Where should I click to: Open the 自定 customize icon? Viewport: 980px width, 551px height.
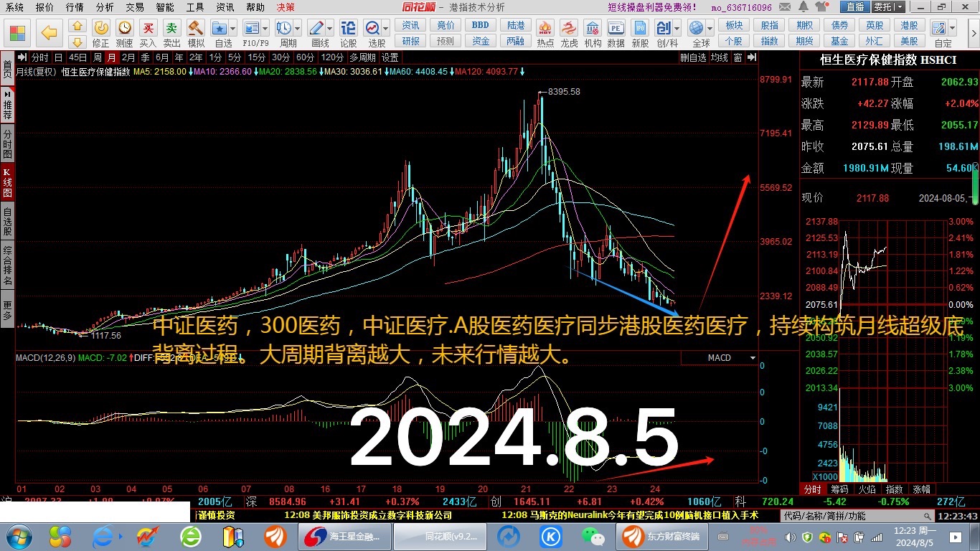940,27
